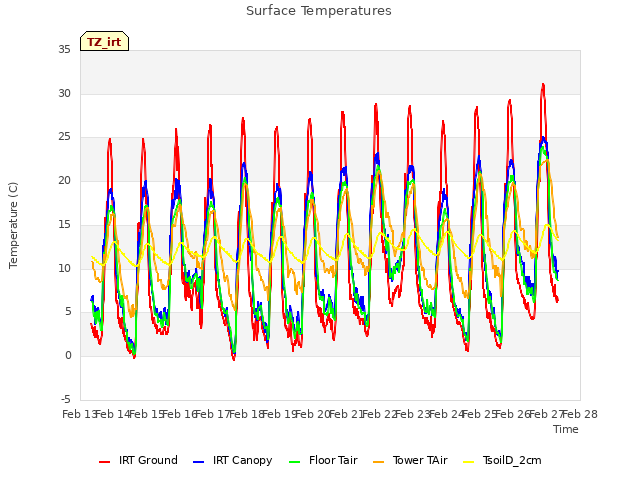The image size is (640, 480).
Task: Click the blue IRT Canopy legend swatch
Action: [x=198, y=462]
